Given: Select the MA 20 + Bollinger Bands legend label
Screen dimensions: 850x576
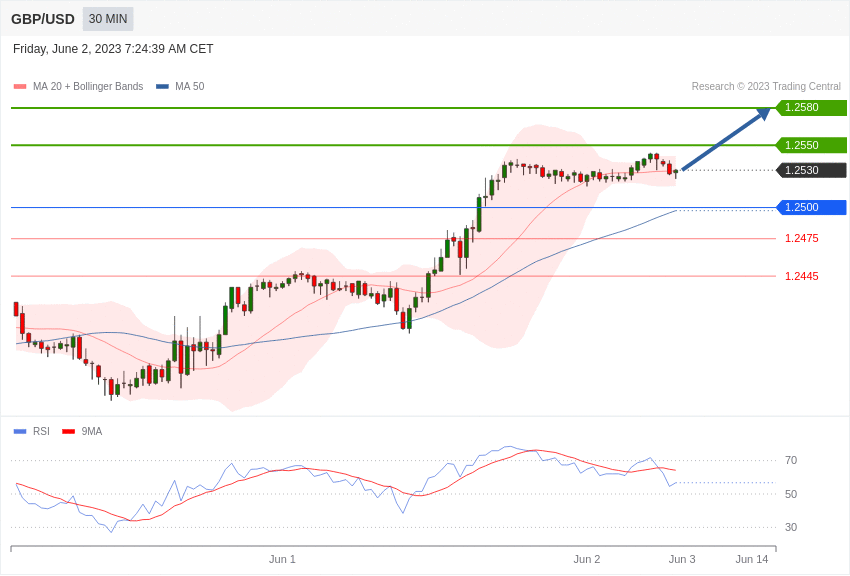Looking at the screenshot, I should coord(88,86).
